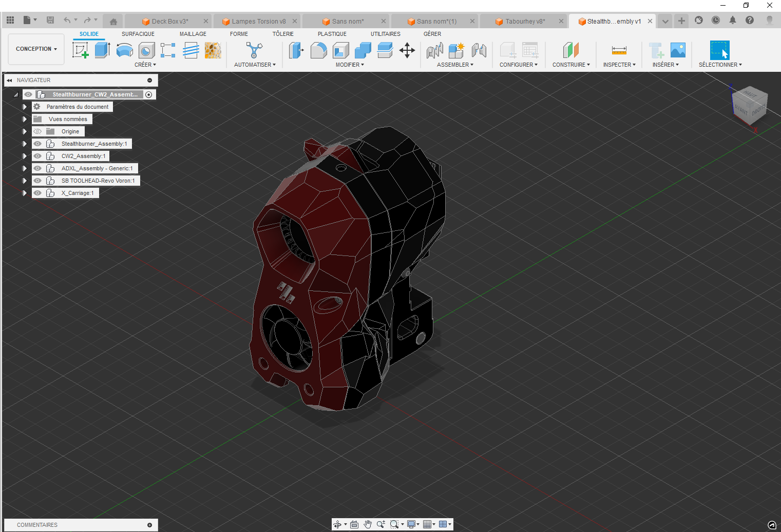Select the Create Sketch tool

80,50
